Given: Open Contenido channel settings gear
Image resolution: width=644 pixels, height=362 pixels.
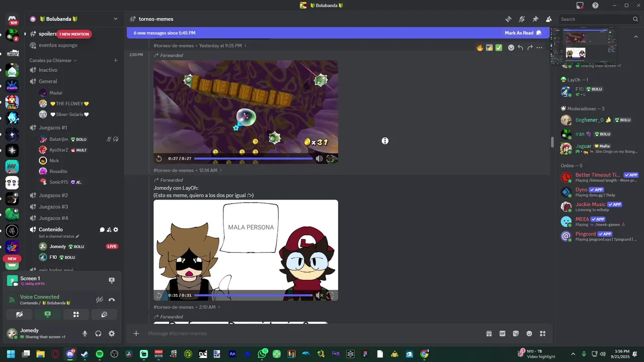Looking at the screenshot, I should [x=116, y=230].
